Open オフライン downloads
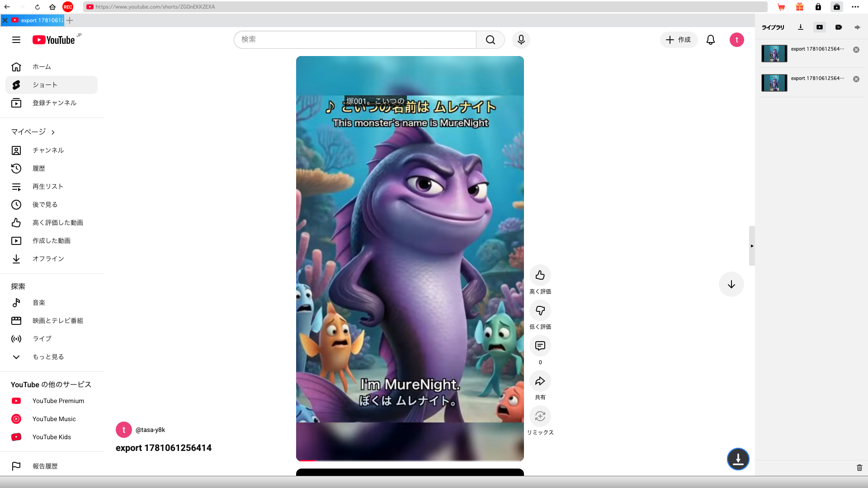Viewport: 868px width, 488px height. pyautogui.click(x=52, y=259)
